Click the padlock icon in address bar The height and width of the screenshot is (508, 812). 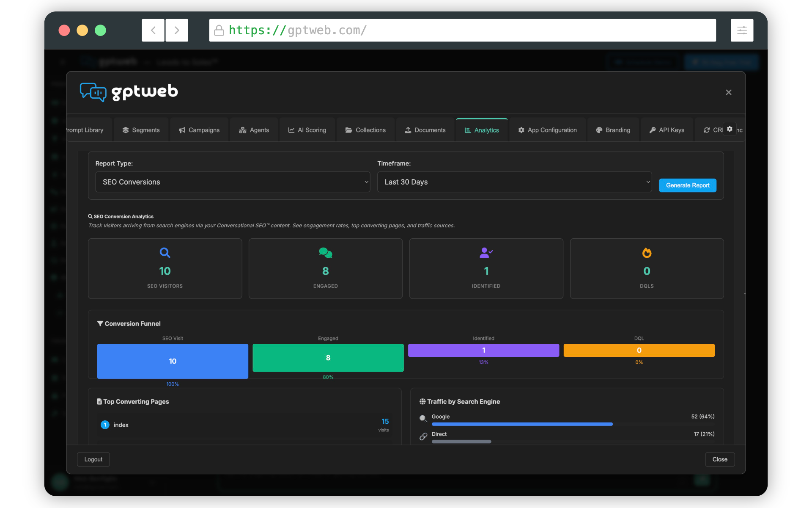[219, 30]
